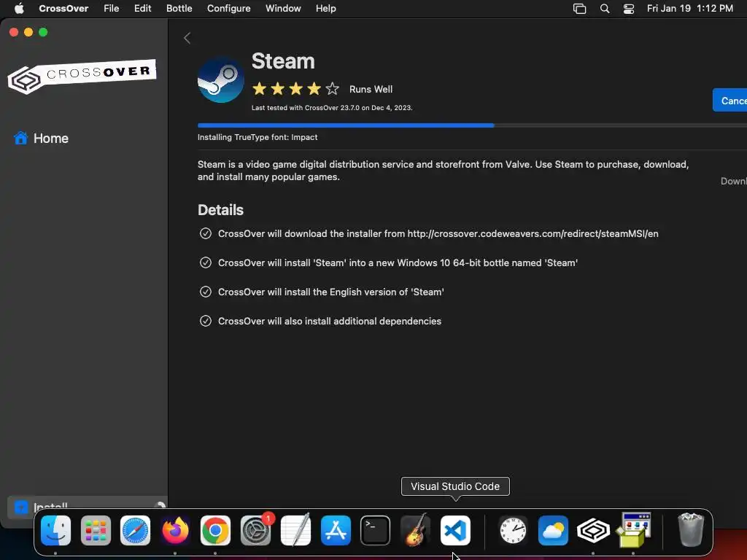
Task: Click the date and time in menu bar
Action: coord(690,8)
